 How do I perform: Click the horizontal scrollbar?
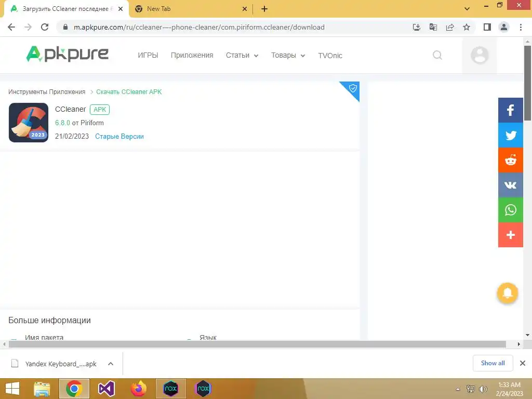[x=257, y=344]
